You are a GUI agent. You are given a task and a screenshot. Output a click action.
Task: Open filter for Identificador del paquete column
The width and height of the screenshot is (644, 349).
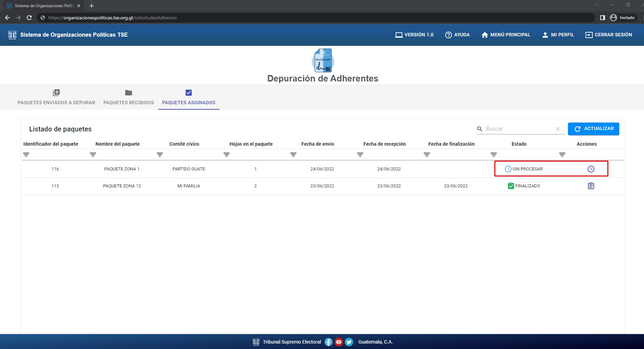26,155
